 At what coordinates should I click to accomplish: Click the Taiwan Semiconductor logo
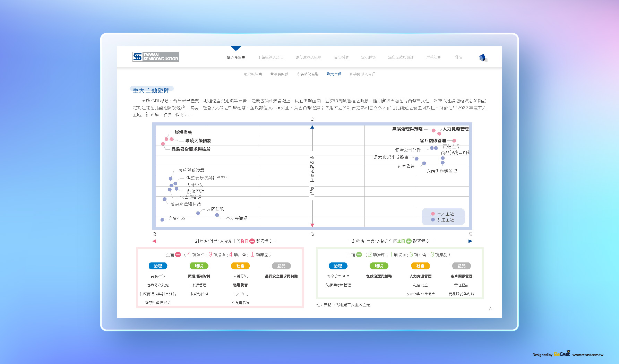(156, 57)
